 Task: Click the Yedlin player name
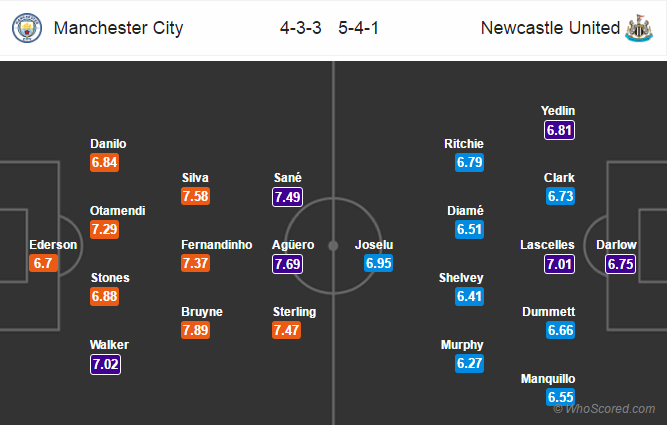(x=558, y=111)
